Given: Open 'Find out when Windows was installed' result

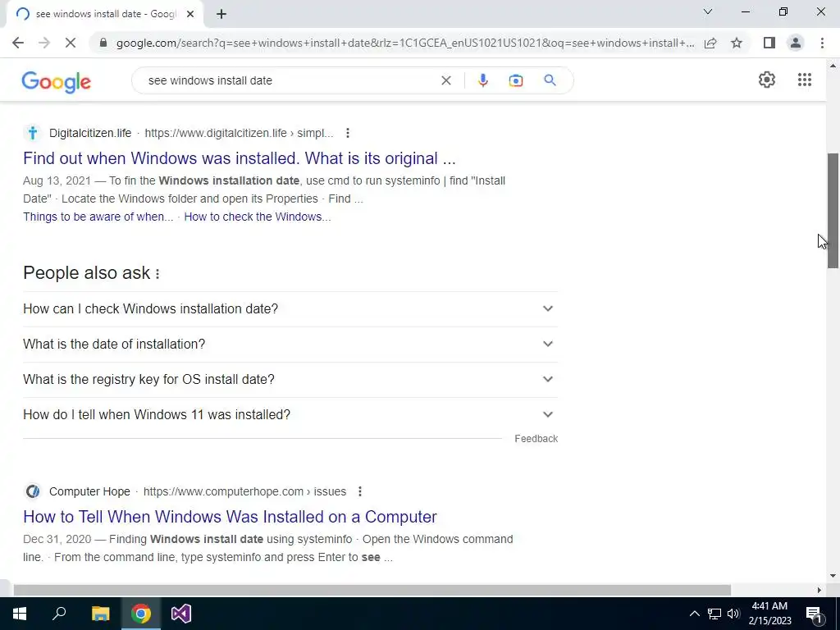Looking at the screenshot, I should pyautogui.click(x=240, y=158).
